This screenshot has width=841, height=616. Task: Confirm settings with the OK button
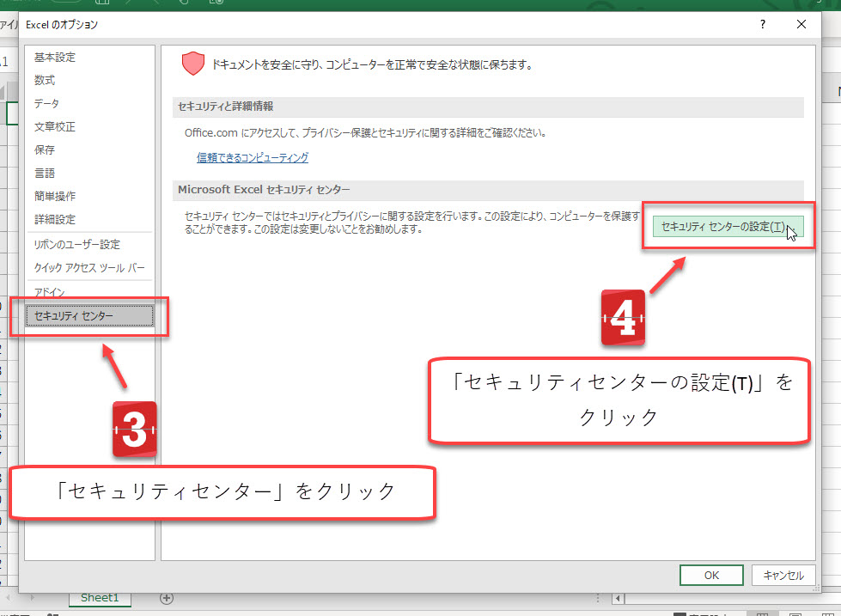710,575
